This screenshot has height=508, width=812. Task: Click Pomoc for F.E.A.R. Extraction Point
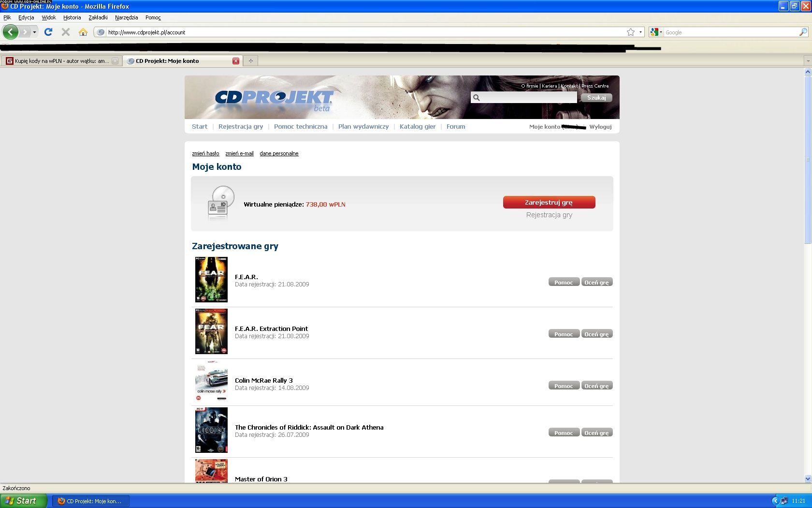pos(564,334)
